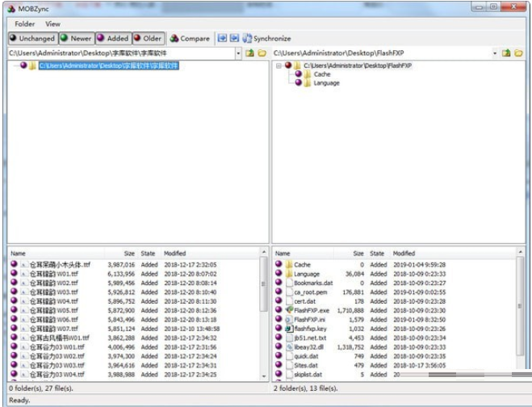Image resolution: width=532 pixels, height=407 pixels.
Task: Sort right list by Name column
Action: (304, 254)
